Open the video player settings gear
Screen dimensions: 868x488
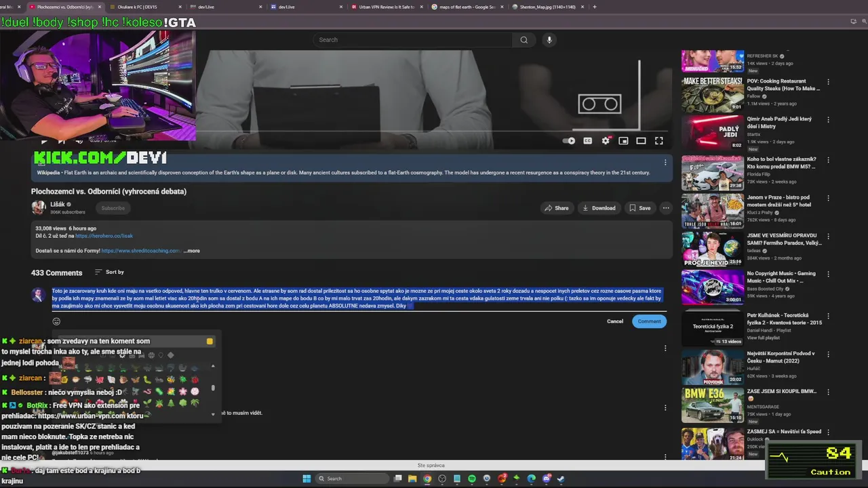click(x=606, y=141)
